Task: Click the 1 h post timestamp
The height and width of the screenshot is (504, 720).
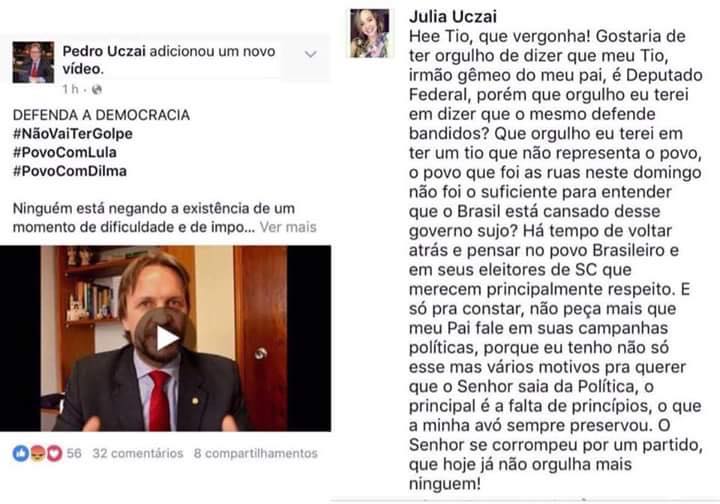Action: (x=71, y=89)
